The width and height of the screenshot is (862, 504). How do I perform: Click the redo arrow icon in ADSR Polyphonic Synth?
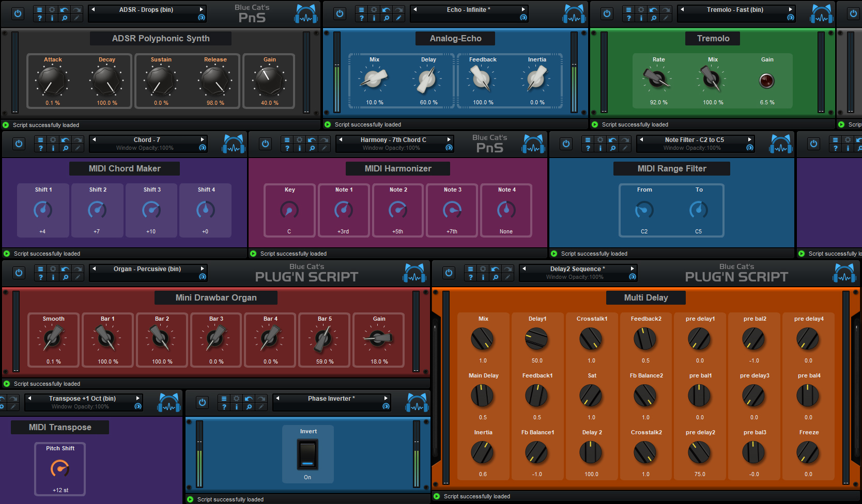tap(75, 9)
